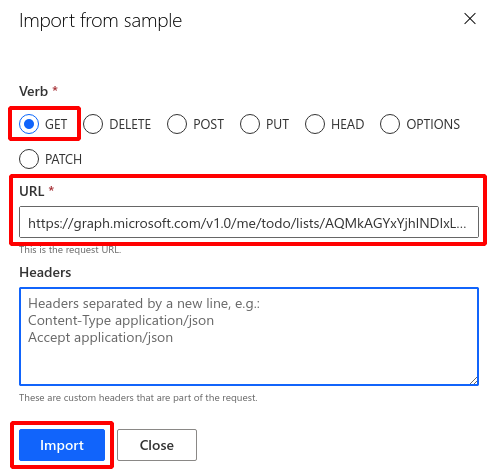495x471 pixels.
Task: Select the OPTIONS verb radio button
Action: [390, 124]
